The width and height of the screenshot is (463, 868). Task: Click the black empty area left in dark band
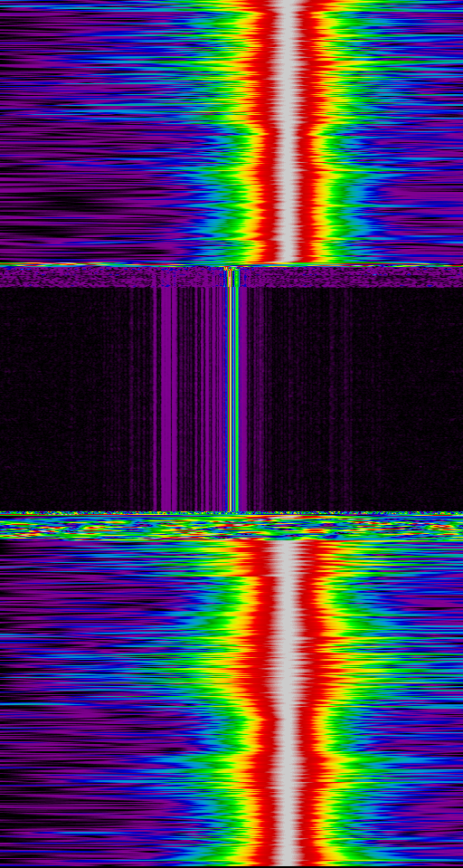[x=65, y=398]
